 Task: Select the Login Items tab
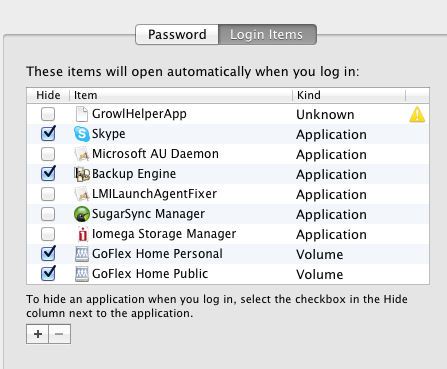pos(267,34)
